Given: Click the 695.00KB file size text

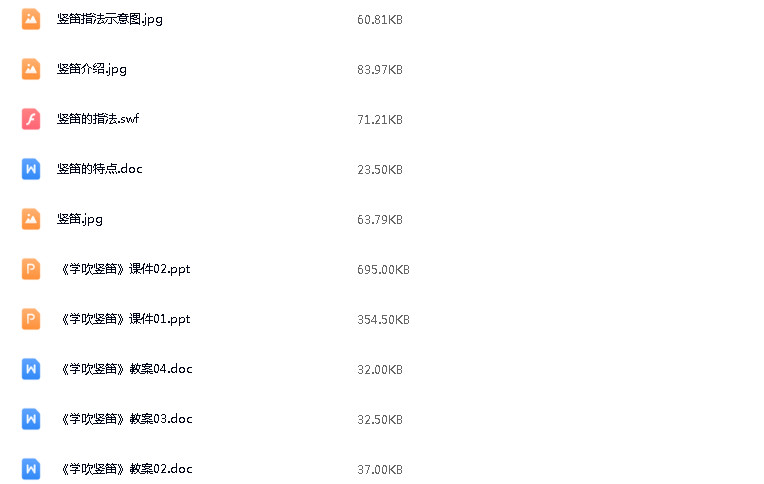Looking at the screenshot, I should (383, 270).
